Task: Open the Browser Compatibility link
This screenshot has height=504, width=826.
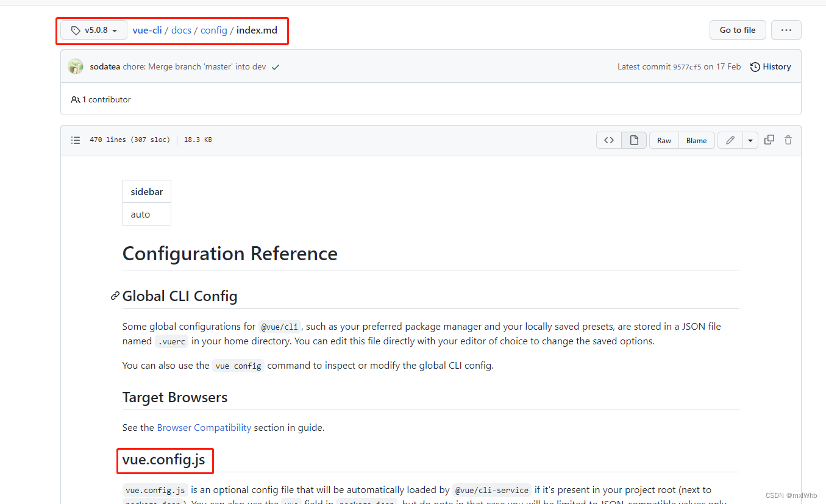Action: [x=204, y=427]
